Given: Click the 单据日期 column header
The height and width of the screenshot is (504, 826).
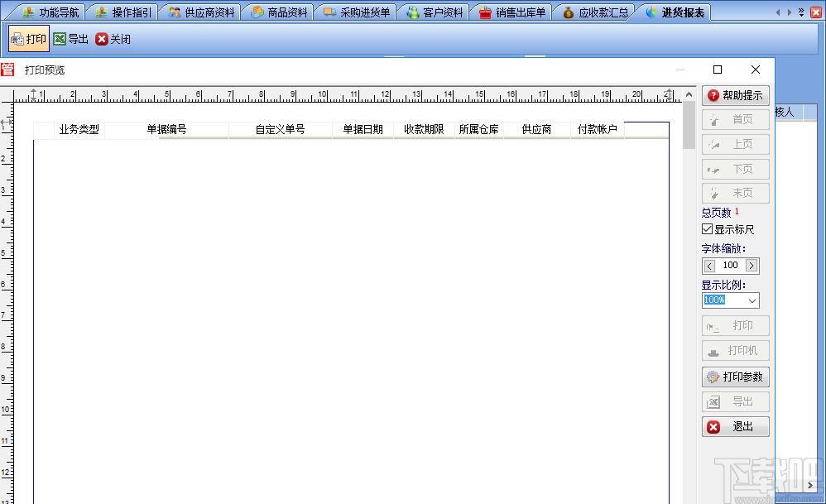Looking at the screenshot, I should [363, 130].
